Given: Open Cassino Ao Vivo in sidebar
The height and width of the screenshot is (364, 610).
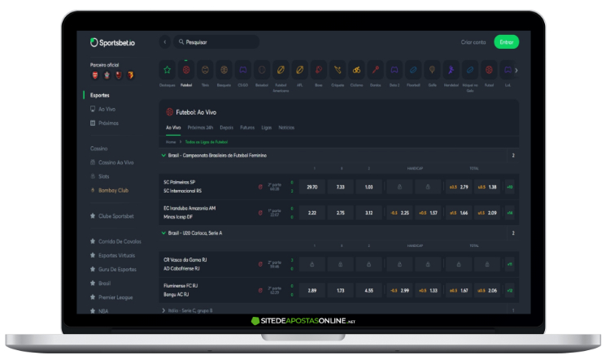Looking at the screenshot, I should click(x=112, y=162).
